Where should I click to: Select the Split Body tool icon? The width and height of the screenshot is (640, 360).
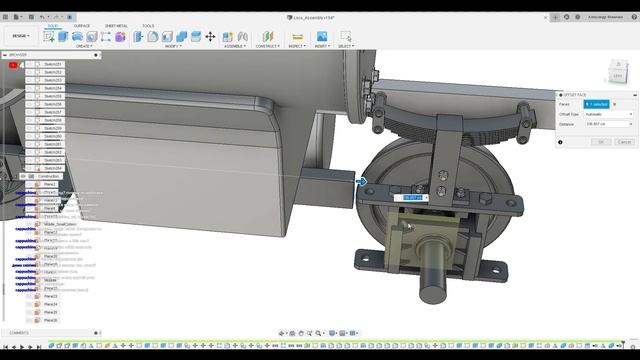[x=196, y=37]
